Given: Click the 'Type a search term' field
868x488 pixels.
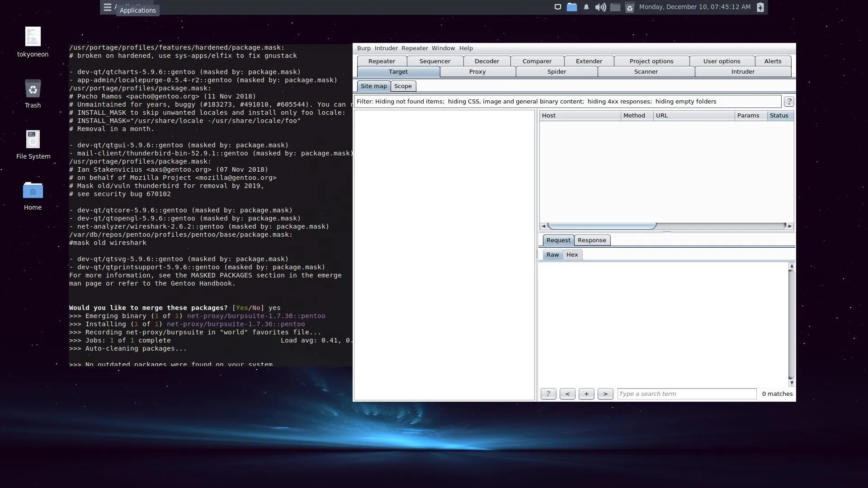Looking at the screenshot, I should [687, 394].
